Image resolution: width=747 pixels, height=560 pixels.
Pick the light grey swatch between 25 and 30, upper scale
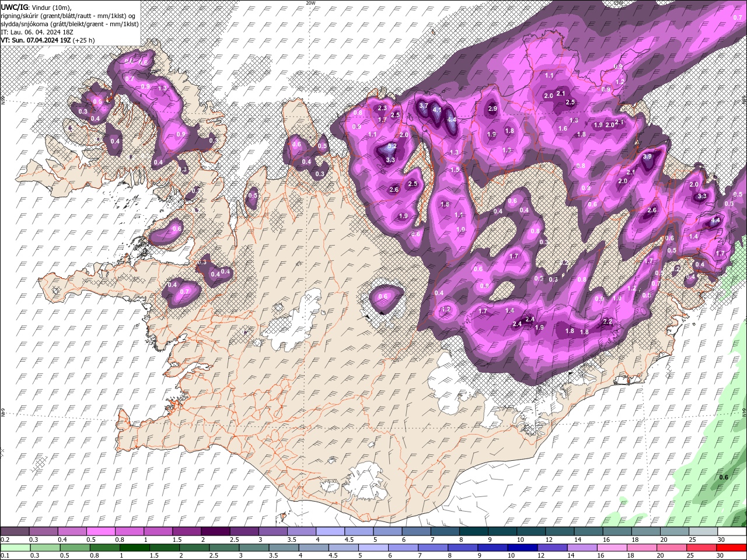[704, 531]
